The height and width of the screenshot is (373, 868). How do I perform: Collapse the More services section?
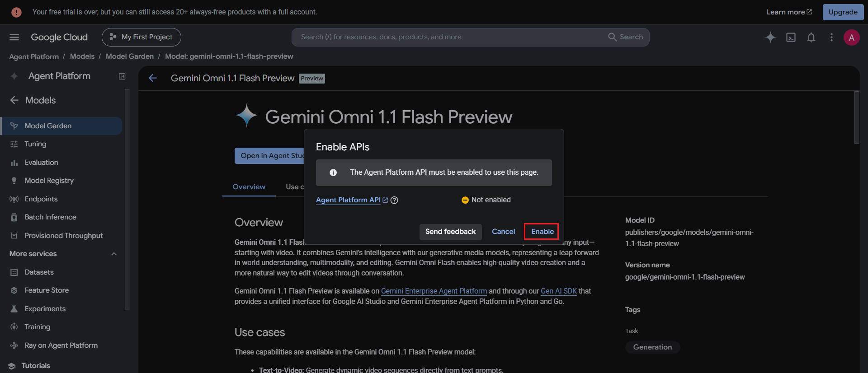[114, 254]
